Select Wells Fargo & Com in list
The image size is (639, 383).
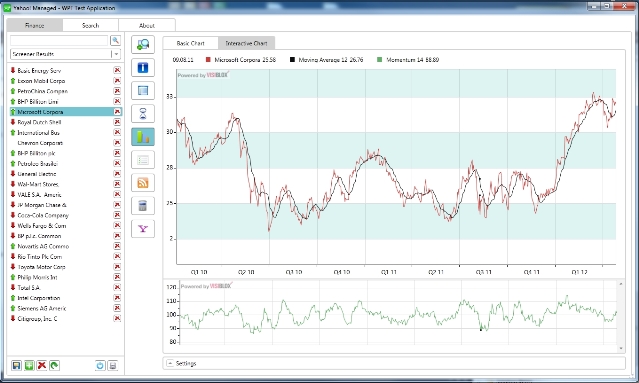66,225
